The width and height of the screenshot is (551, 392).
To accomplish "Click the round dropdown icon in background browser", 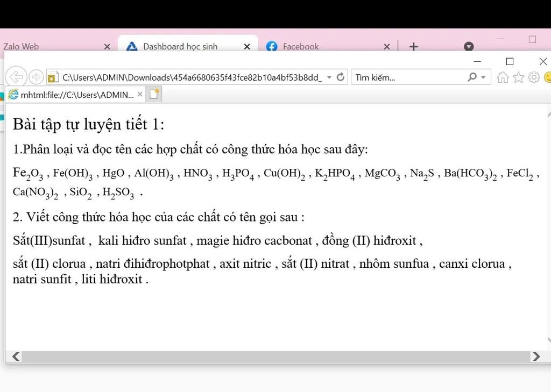I will point(469,46).
